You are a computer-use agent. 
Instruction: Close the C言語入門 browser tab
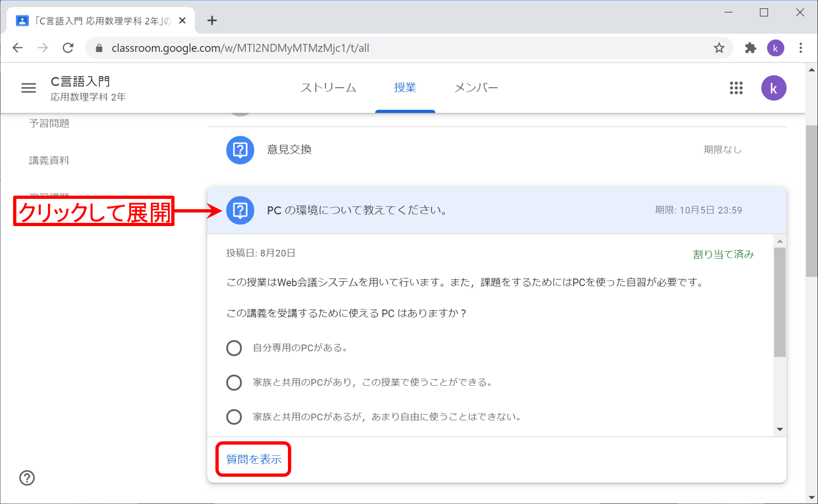tap(182, 21)
